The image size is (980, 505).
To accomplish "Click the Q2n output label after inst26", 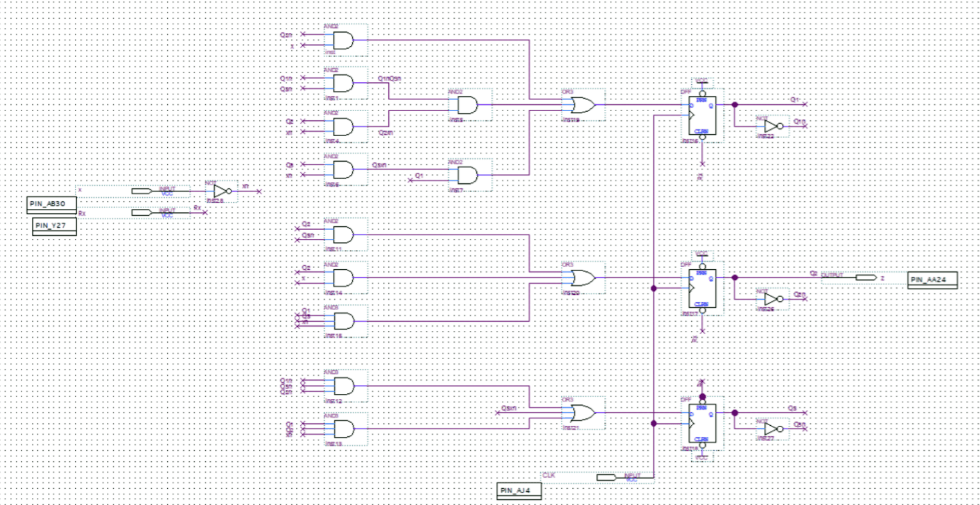I will pos(800,295).
